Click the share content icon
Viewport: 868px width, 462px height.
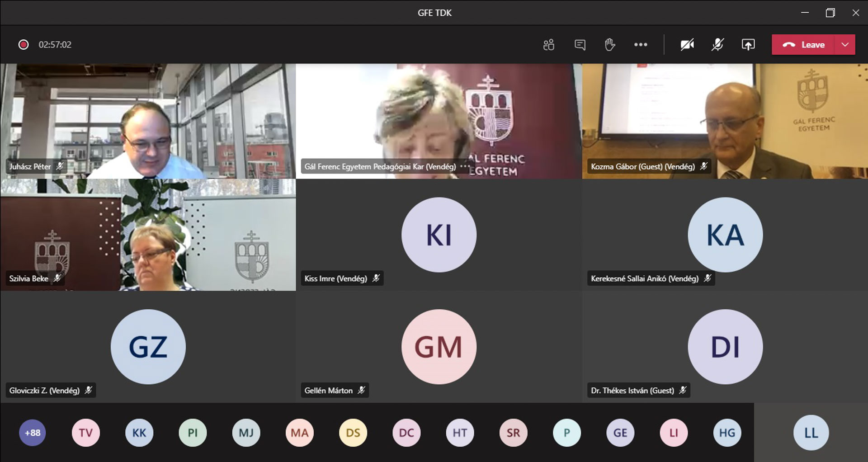(x=748, y=45)
